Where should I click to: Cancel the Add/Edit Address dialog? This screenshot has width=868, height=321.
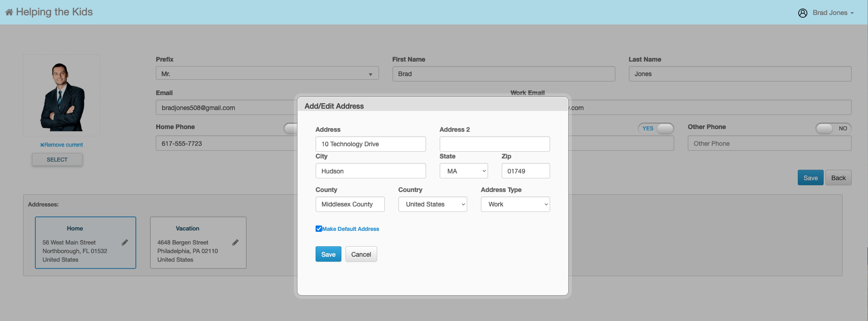point(361,254)
